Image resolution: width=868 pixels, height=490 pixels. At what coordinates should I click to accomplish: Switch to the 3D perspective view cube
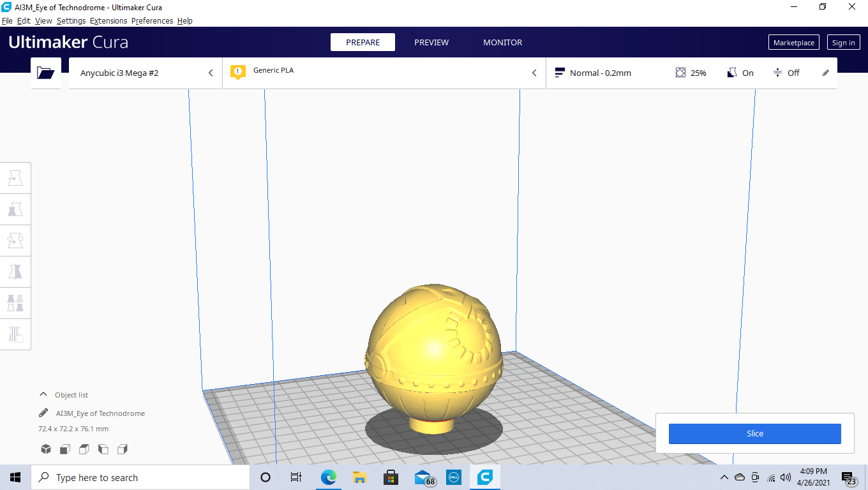(46, 449)
